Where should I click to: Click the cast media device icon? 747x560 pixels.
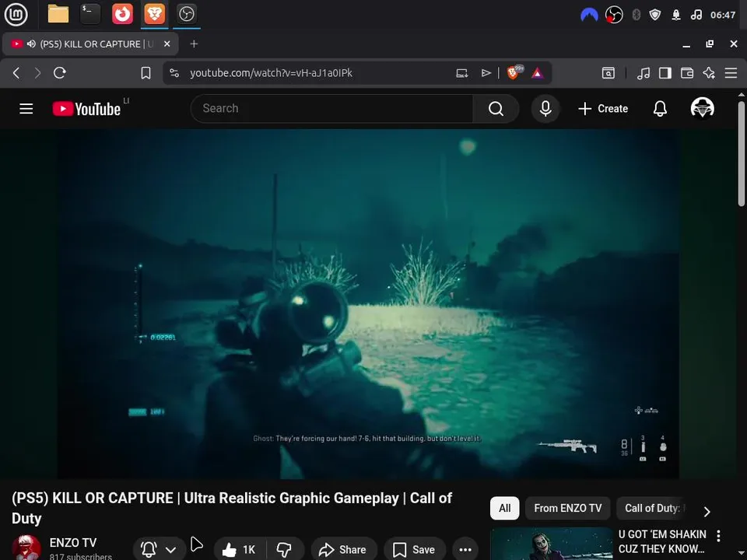click(461, 73)
